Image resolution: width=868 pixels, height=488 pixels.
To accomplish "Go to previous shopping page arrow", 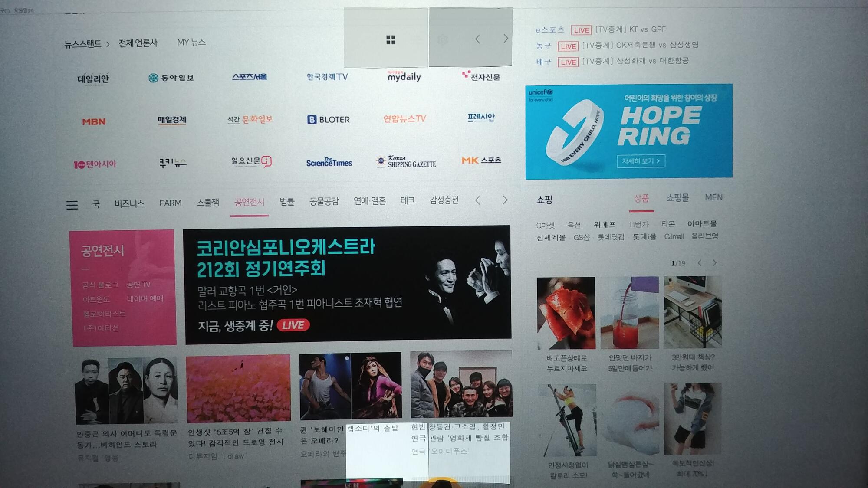I will click(x=700, y=263).
